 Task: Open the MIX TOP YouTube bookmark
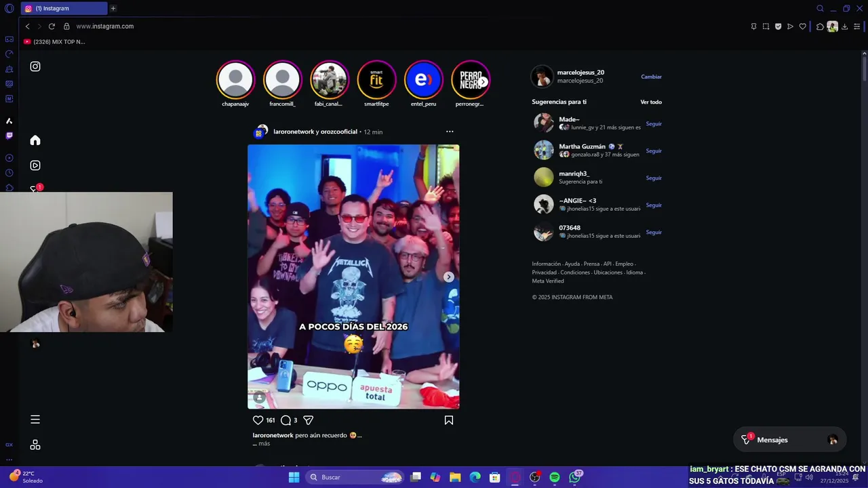(54, 42)
